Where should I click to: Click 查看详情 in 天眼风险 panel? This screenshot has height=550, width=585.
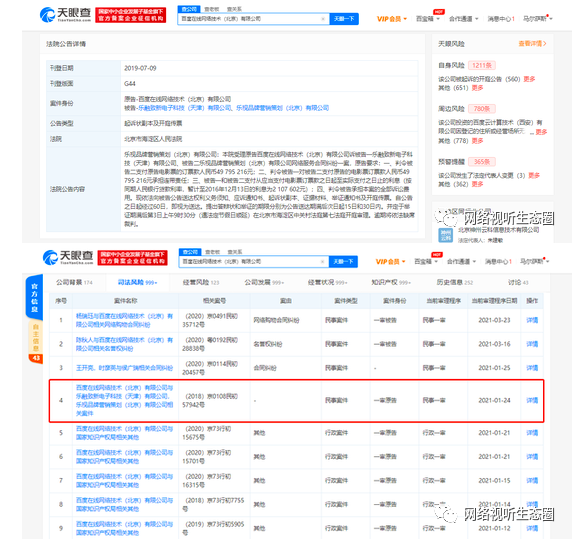[532, 44]
